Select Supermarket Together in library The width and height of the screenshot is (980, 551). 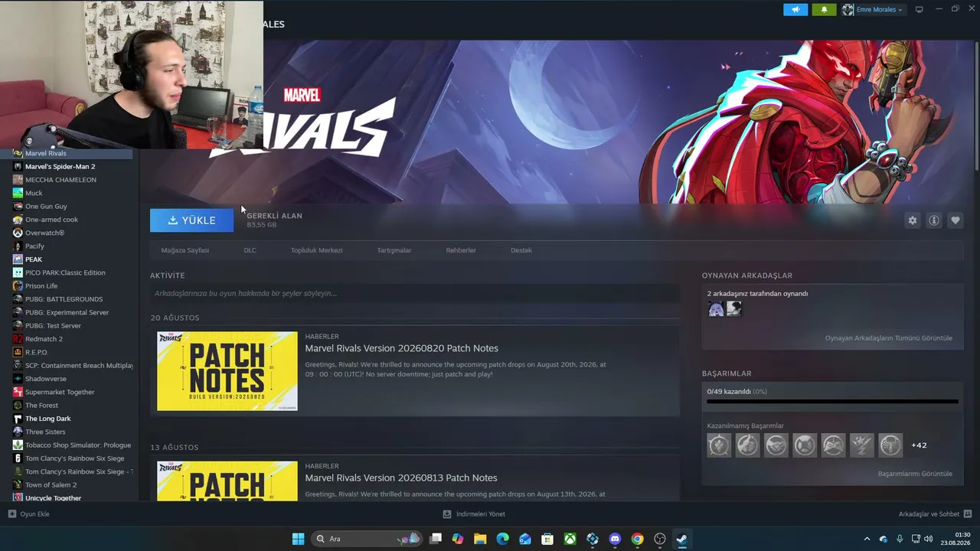pos(60,392)
